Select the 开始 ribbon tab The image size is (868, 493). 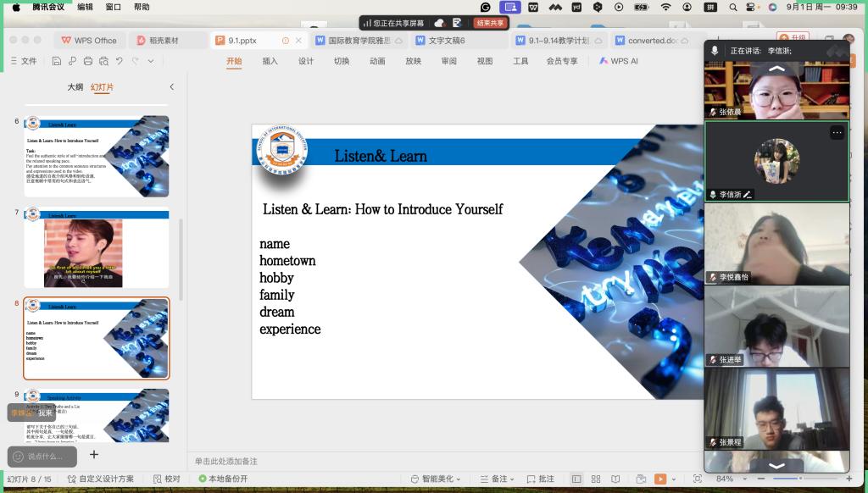(x=234, y=61)
